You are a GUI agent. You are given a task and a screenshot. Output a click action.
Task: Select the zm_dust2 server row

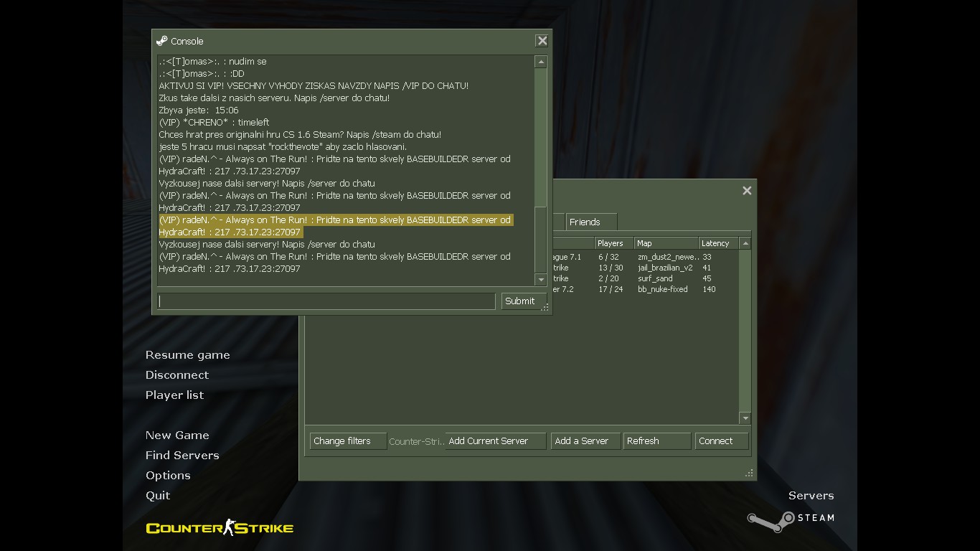point(644,257)
